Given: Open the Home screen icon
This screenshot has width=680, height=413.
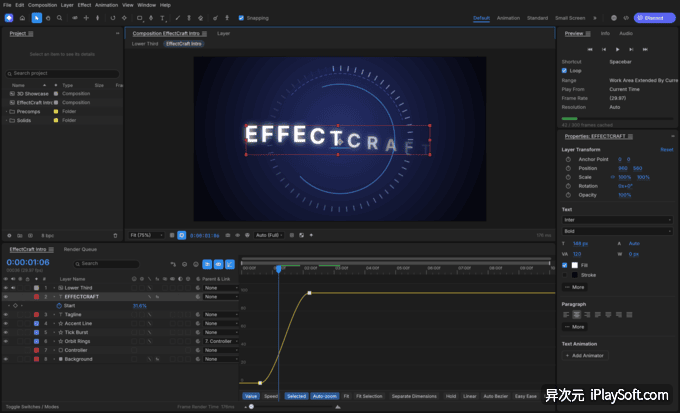Looking at the screenshot, I should (x=22, y=18).
